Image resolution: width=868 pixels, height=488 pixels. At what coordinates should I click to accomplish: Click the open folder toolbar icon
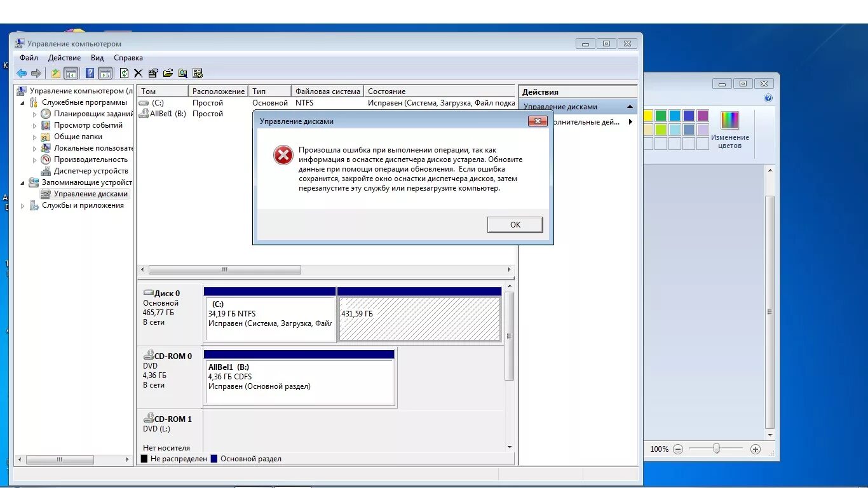point(168,74)
